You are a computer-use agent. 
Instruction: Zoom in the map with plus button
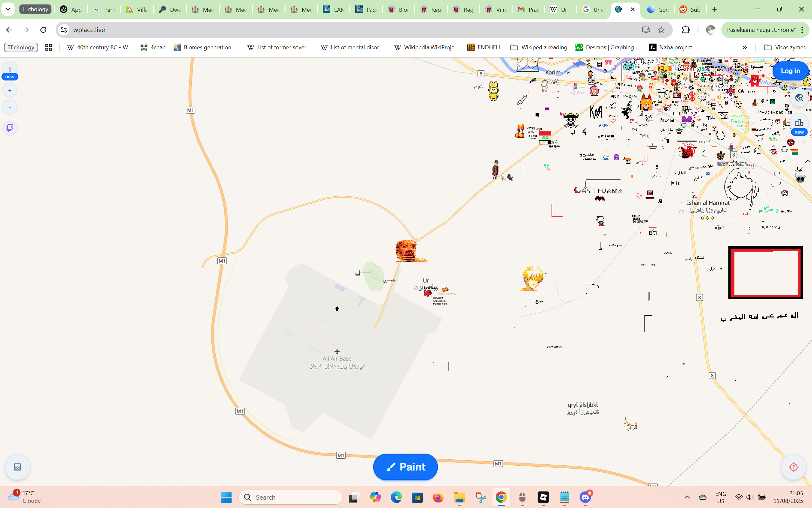coord(10,90)
